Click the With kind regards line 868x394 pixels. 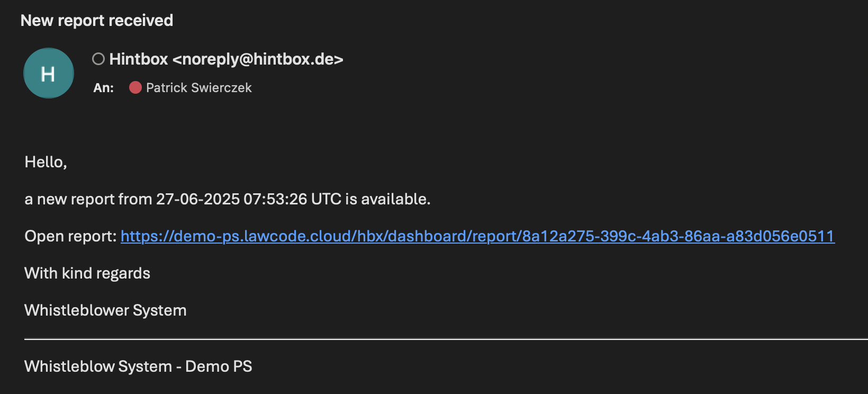(87, 273)
